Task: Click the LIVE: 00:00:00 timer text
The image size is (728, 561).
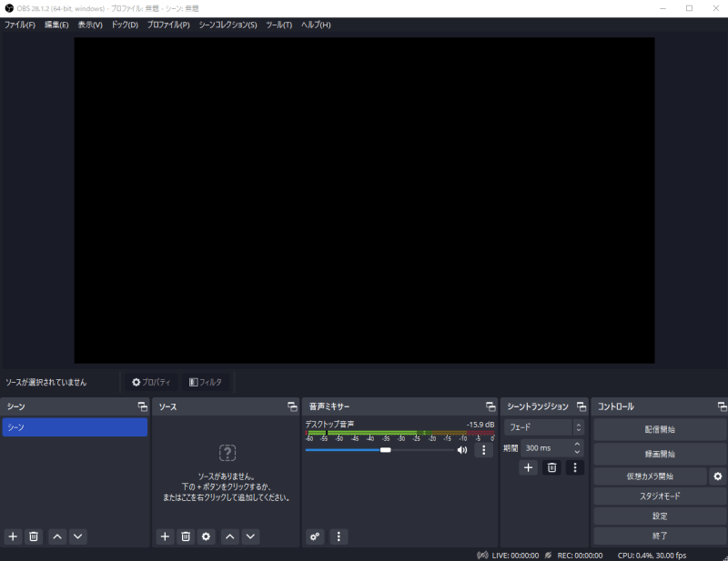Action: point(515,555)
